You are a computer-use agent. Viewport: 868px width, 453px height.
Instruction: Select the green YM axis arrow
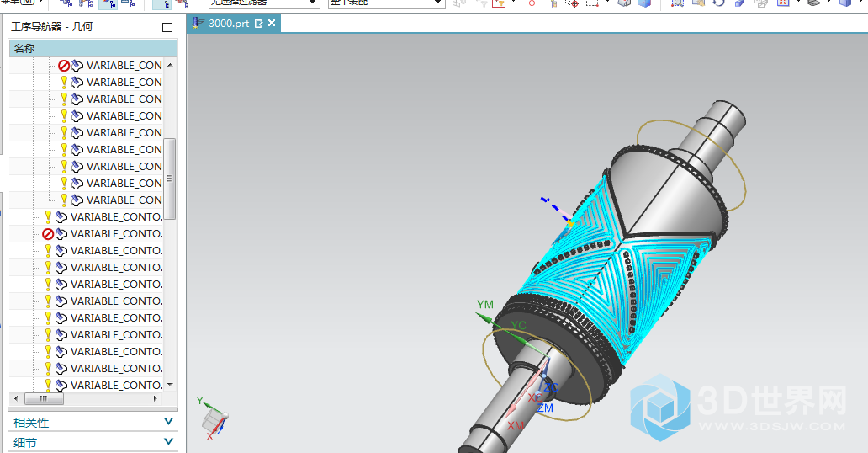[x=486, y=319]
